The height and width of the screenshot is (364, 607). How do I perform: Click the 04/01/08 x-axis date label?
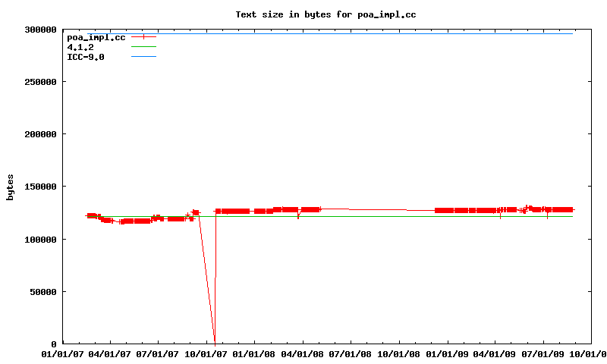pyautogui.click(x=303, y=353)
